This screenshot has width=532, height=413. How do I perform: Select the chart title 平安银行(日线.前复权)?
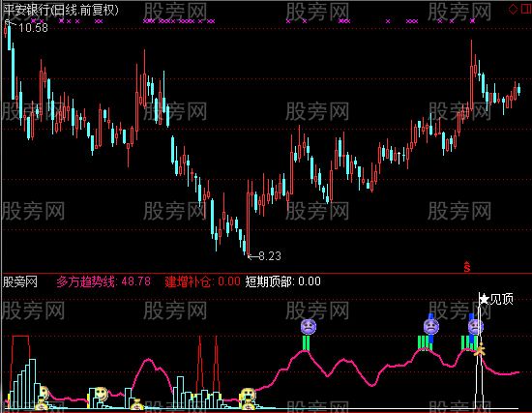pos(61,10)
